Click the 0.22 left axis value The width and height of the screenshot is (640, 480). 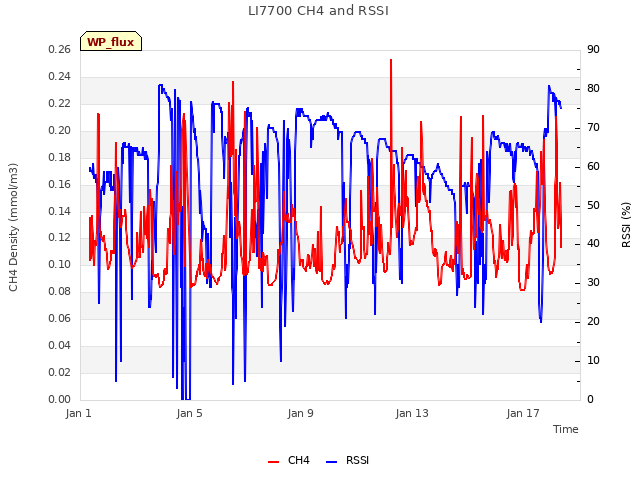pos(60,103)
